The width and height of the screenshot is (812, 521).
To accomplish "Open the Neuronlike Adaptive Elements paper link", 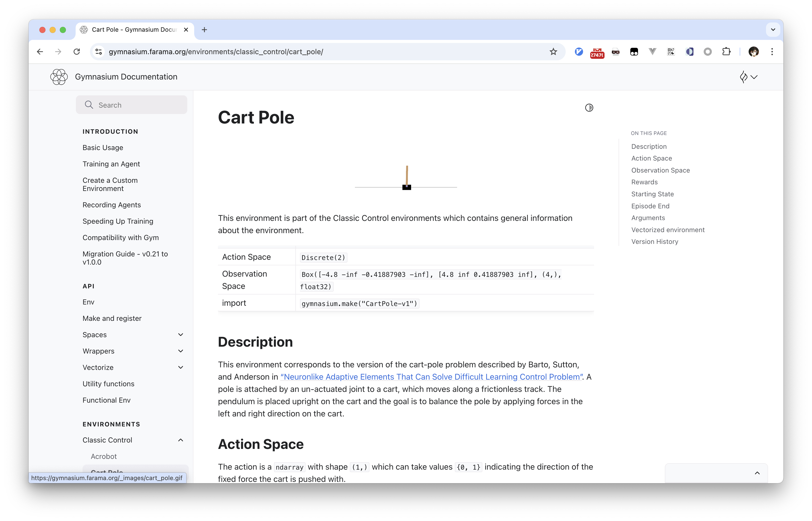I will [432, 377].
